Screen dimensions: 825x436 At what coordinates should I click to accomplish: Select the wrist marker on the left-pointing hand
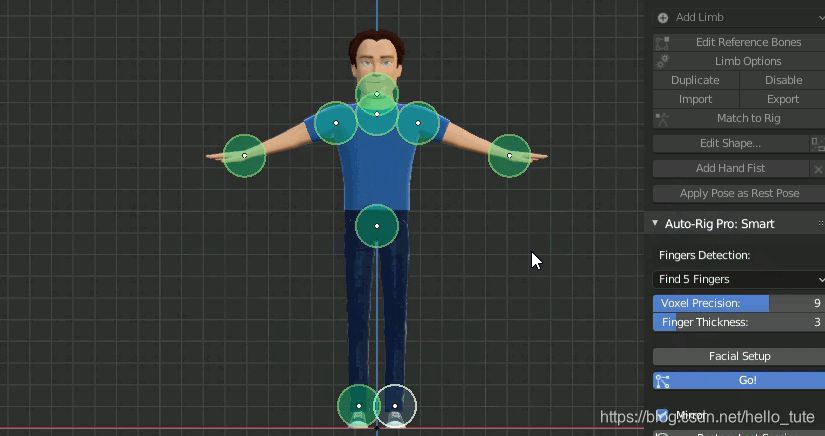click(245, 156)
